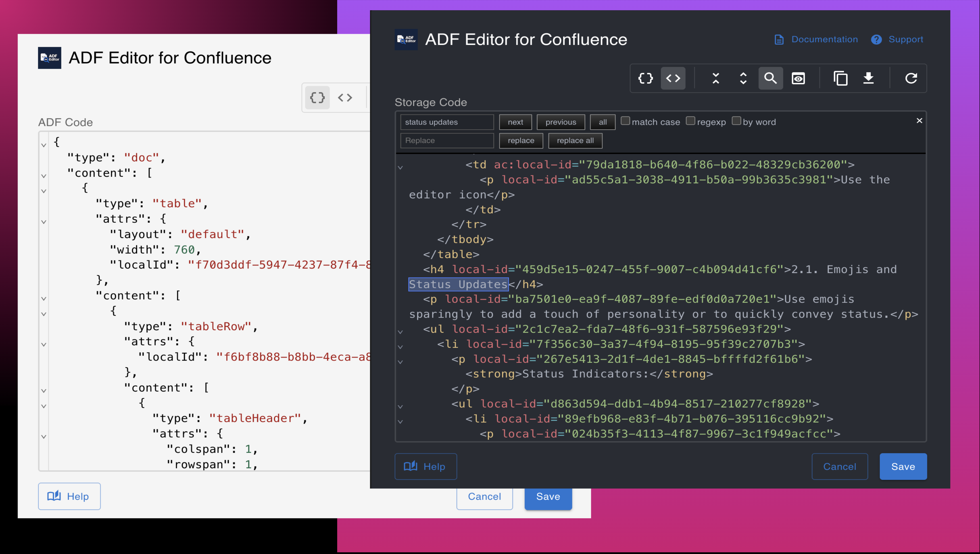Enable the regexp checkbox

click(691, 121)
